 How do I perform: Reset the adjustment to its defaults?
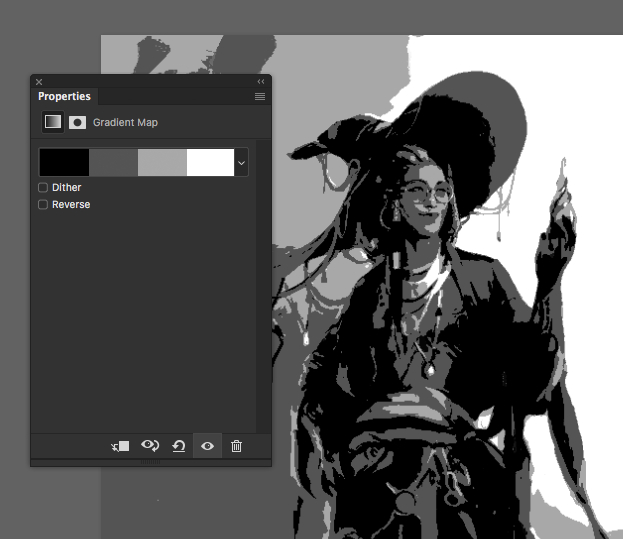tap(178, 446)
